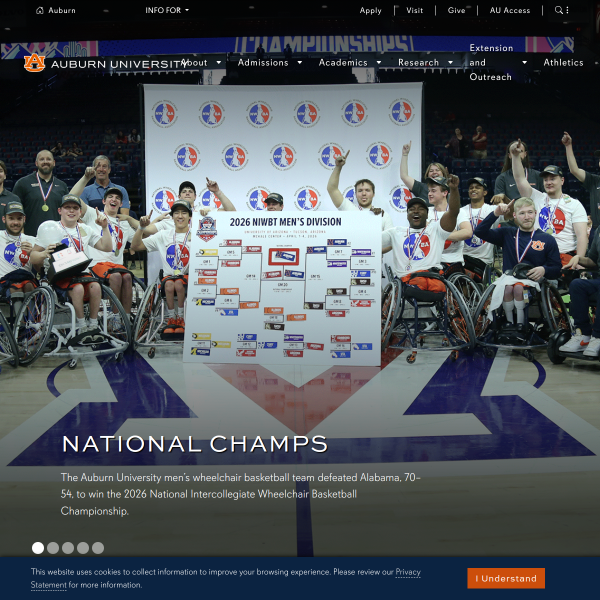Viewport: 600px width, 600px height.
Task: Click the Apply link
Action: click(x=370, y=10)
